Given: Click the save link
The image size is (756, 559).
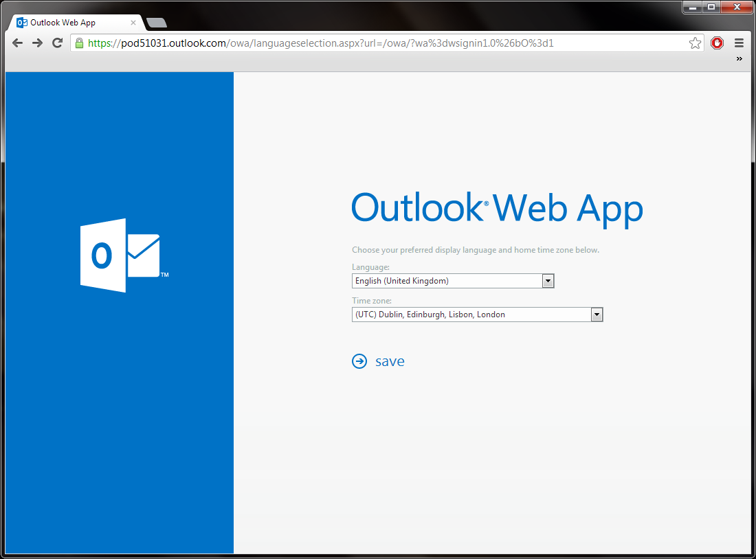Looking at the screenshot, I should pyautogui.click(x=390, y=361).
